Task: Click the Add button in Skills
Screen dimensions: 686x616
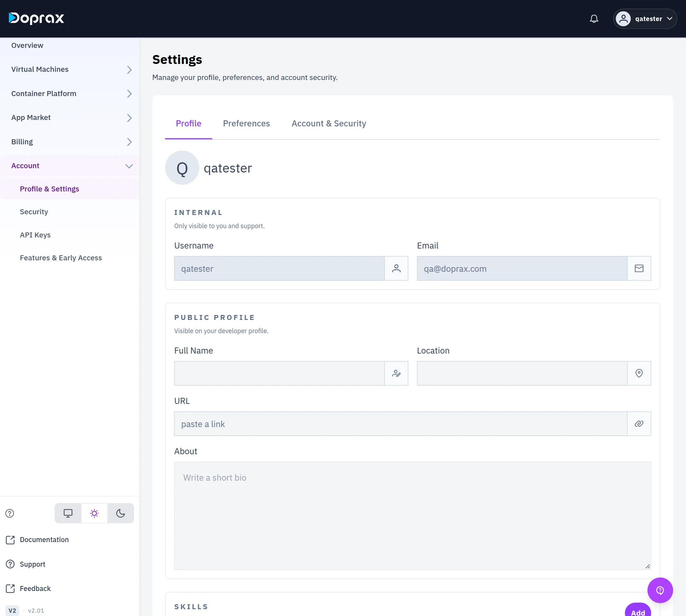Action: (638, 610)
